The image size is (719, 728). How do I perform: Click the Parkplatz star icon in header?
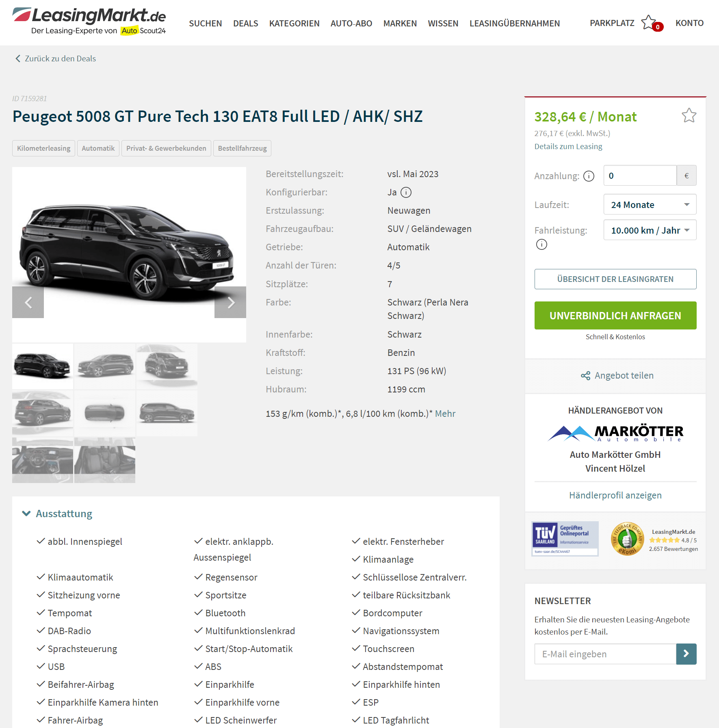point(649,23)
